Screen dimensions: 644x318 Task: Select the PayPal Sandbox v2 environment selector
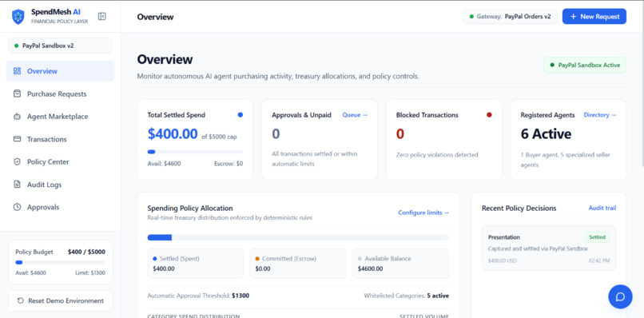point(60,46)
